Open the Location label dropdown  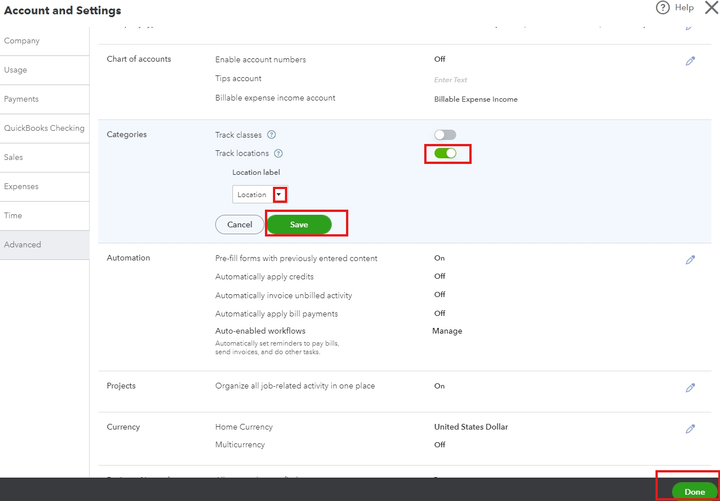point(280,195)
